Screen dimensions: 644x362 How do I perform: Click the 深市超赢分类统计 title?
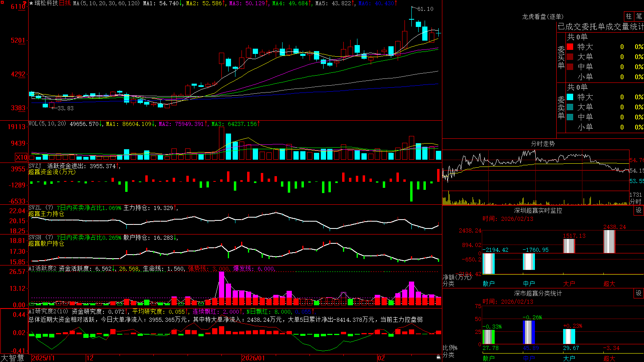tap(538, 293)
